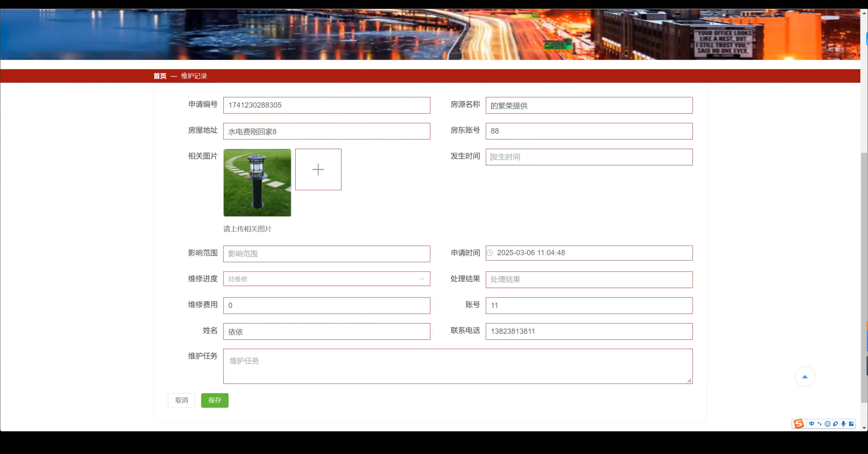Click the 取消 cancel button
868x454 pixels.
181,400
